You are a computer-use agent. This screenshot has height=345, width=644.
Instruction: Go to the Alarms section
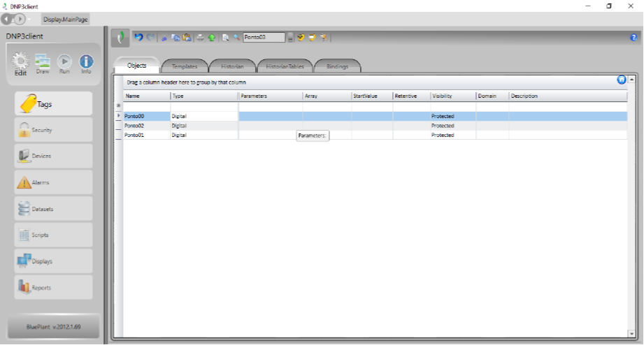coord(53,182)
